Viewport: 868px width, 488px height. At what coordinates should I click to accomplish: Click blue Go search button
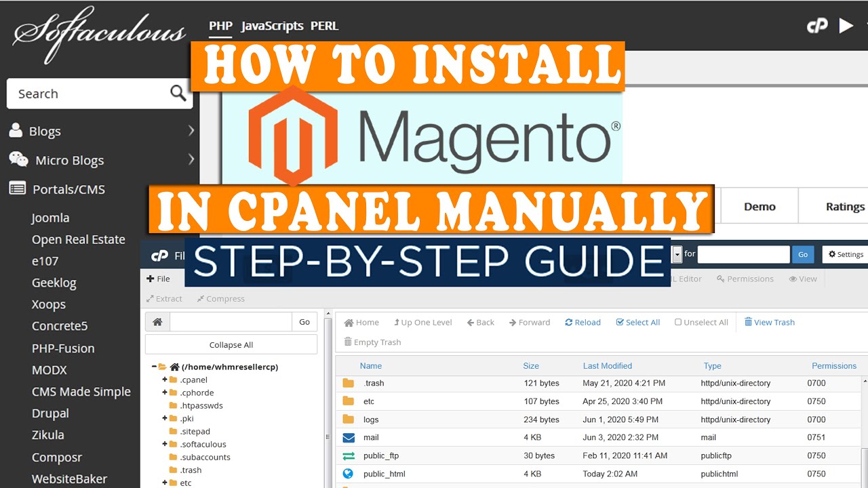point(802,254)
